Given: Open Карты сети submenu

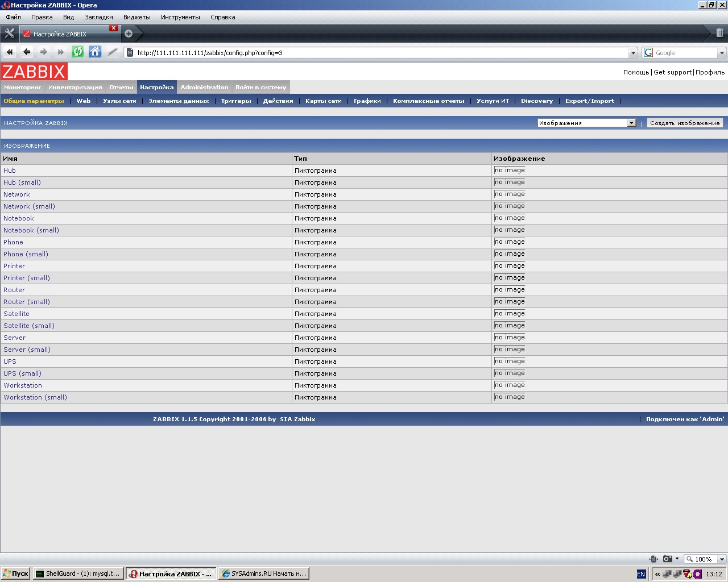Looking at the screenshot, I should click(x=323, y=101).
